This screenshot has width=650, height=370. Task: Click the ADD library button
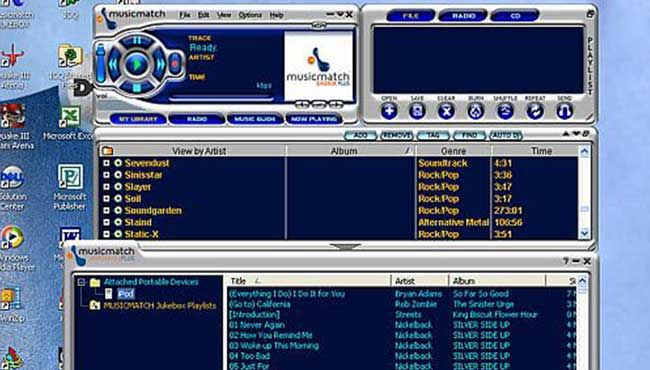click(360, 135)
